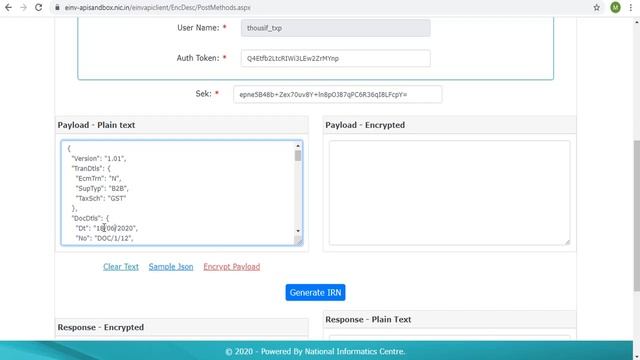Load the Sample Json link

(171, 267)
